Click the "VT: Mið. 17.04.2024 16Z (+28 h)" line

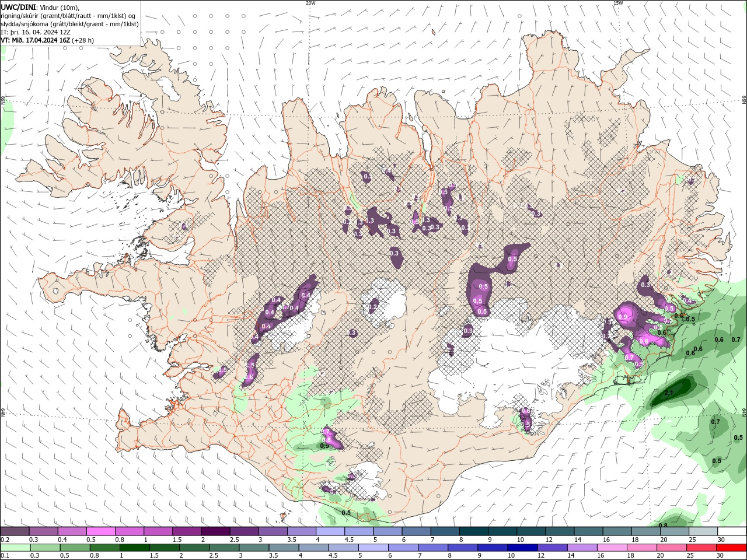[x=47, y=40]
